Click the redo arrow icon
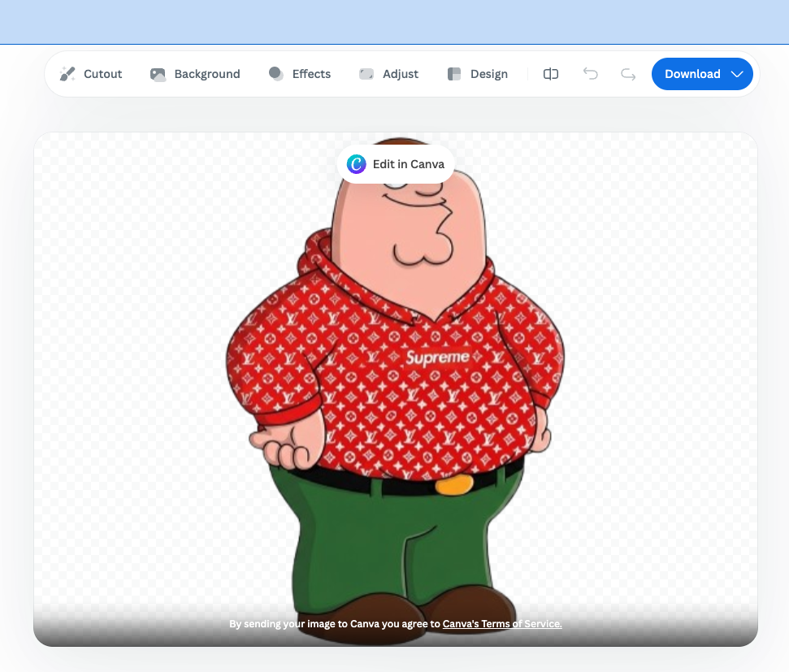789x672 pixels. click(x=628, y=74)
